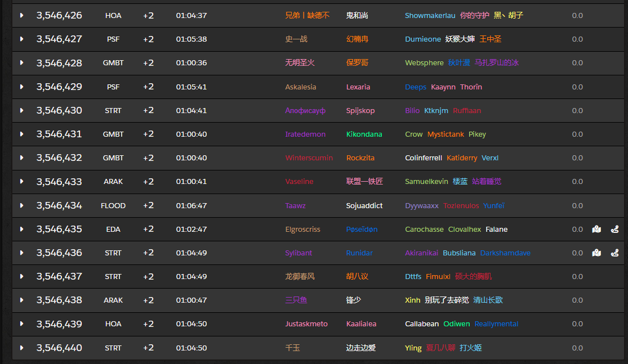Open healer Sojuaddict profile
Viewport: 628px width, 364px height.
[x=364, y=205]
